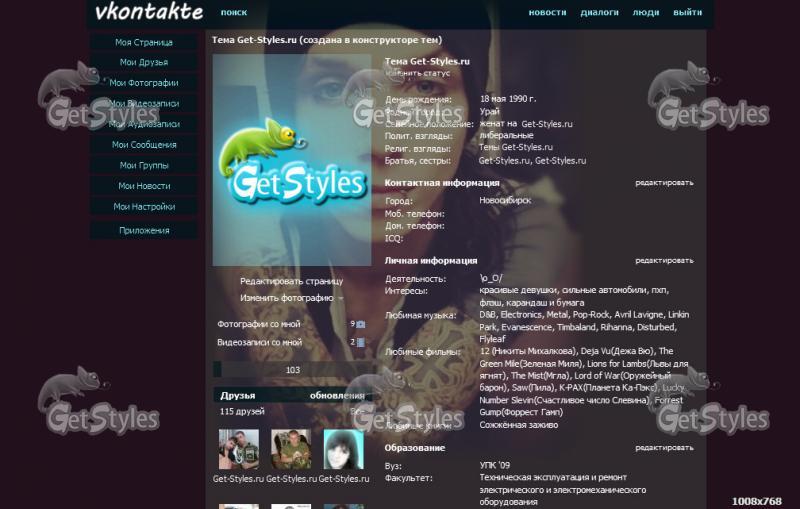Go to Мои Друзья in sidebar
The image size is (800, 509).
click(144, 62)
